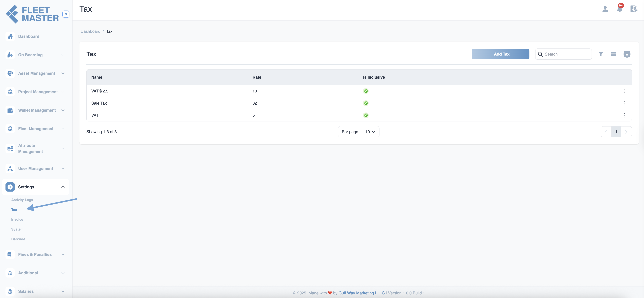Sort by the Rate column header
Image resolution: width=644 pixels, height=298 pixels.
pos(257,77)
